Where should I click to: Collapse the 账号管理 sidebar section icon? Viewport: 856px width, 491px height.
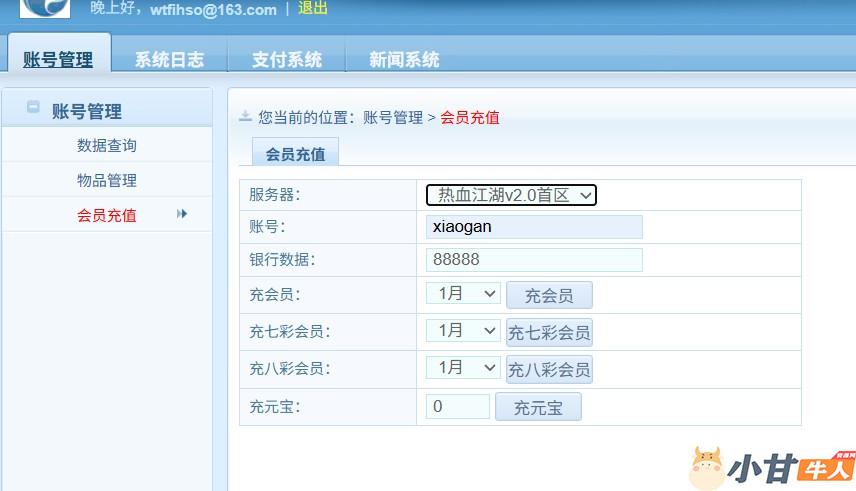click(x=33, y=108)
